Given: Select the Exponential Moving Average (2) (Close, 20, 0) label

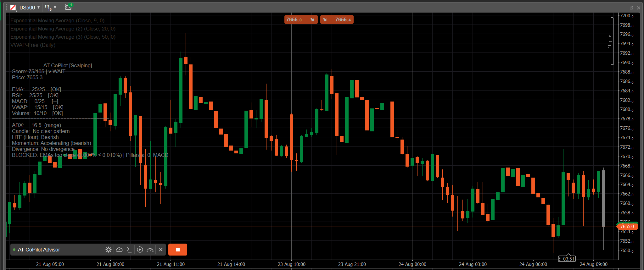Looking at the screenshot, I should pyautogui.click(x=63, y=29).
